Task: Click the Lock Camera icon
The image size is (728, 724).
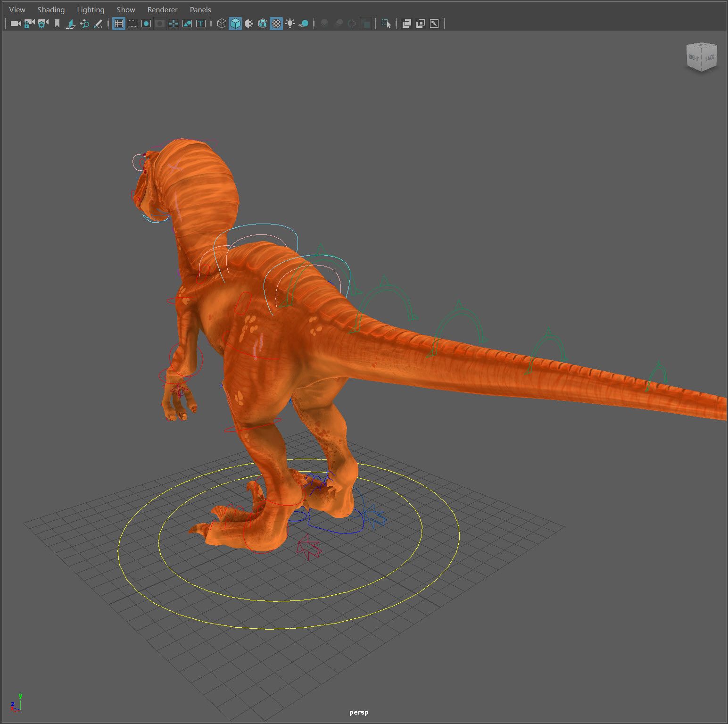Action: tap(29, 24)
